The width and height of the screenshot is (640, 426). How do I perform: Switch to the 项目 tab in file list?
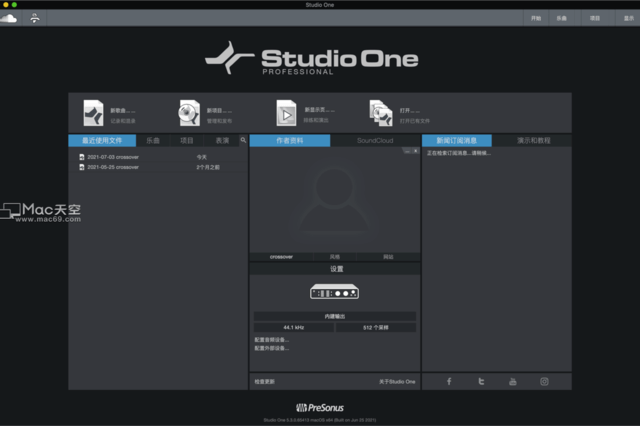[x=187, y=140]
